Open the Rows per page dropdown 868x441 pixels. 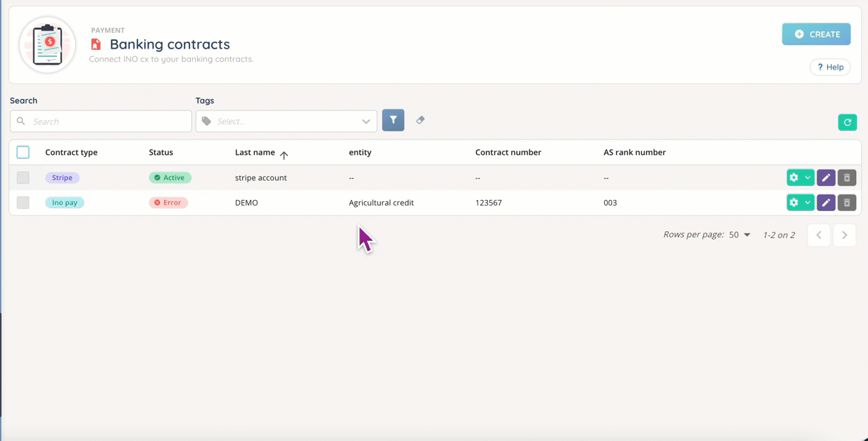click(740, 235)
